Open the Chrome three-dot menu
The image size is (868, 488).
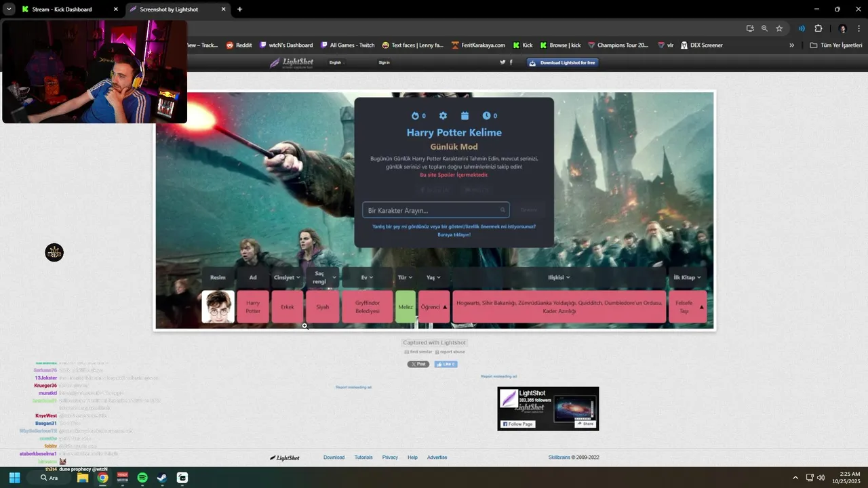tap(859, 28)
